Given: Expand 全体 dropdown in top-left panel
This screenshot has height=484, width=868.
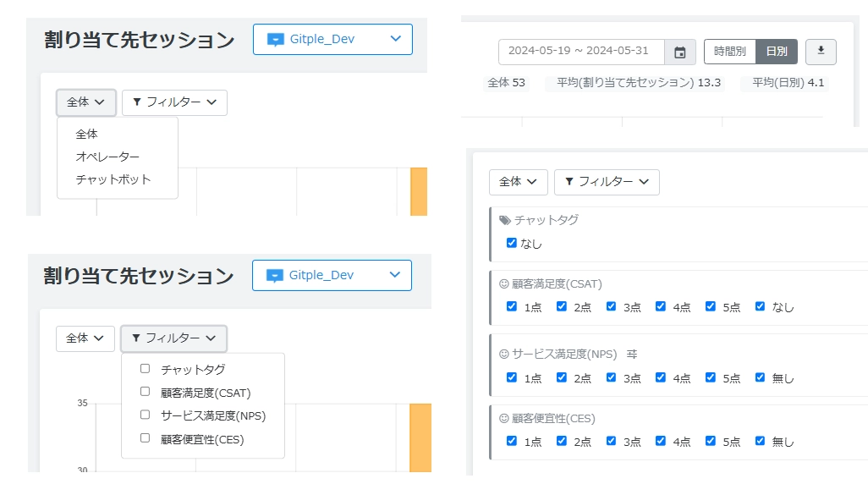Looking at the screenshot, I should pos(85,102).
